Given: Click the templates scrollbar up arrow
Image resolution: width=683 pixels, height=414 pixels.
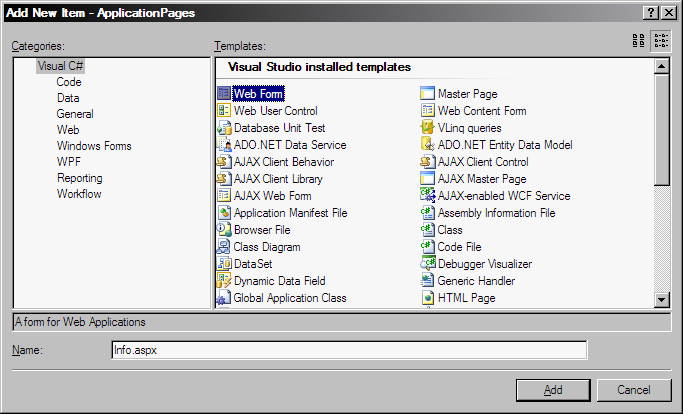Looking at the screenshot, I should pyautogui.click(x=662, y=66).
